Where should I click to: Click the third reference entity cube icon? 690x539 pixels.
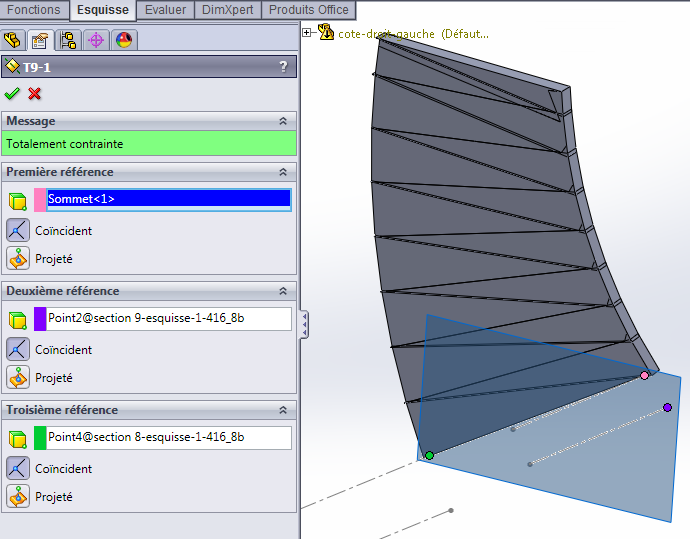click(x=18, y=439)
